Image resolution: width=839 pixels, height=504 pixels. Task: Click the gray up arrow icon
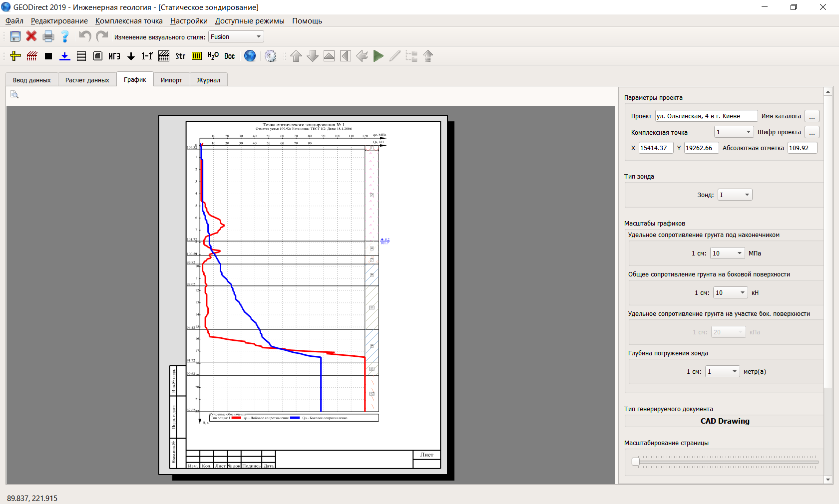296,56
